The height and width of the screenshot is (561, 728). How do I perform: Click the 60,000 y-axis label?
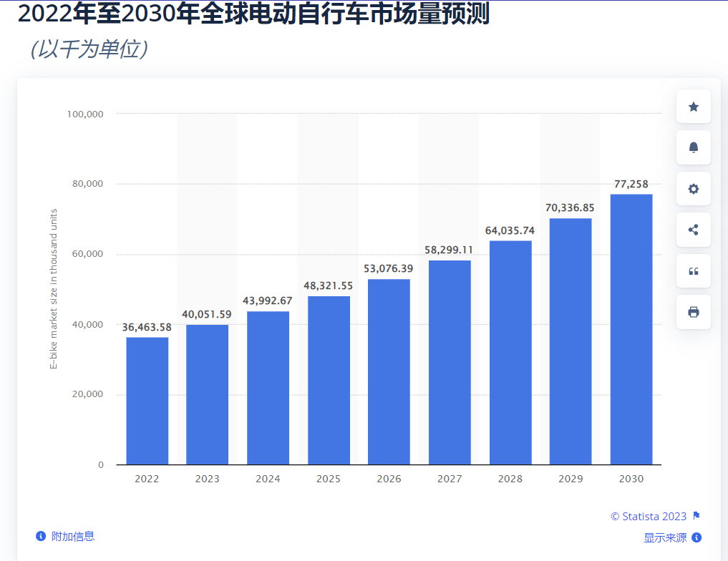coord(87,254)
